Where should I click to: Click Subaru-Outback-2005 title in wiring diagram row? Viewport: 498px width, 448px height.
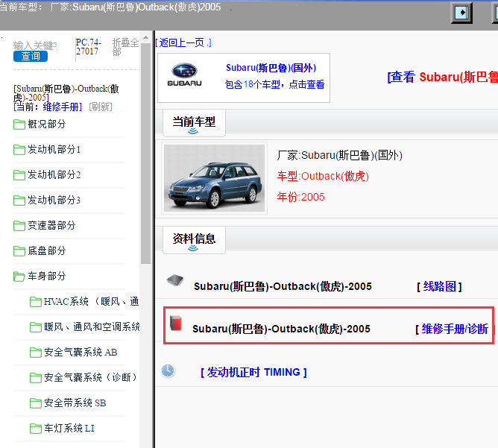click(283, 287)
